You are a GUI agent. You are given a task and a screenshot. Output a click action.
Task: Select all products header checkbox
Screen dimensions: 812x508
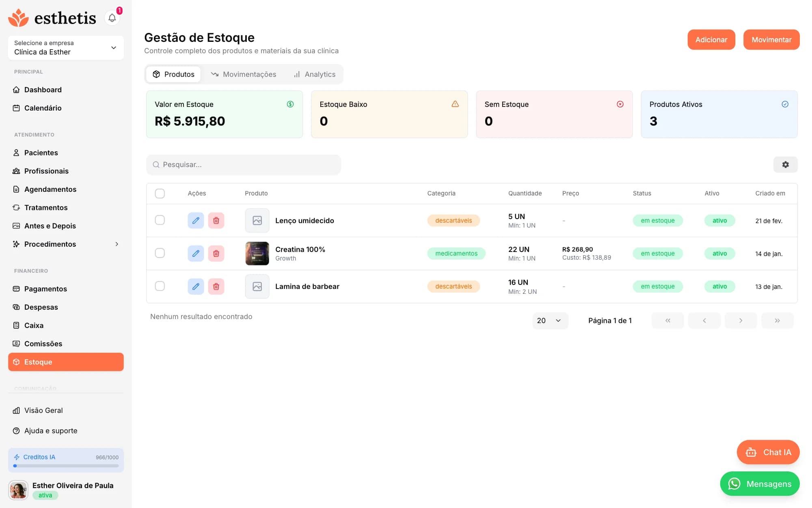tap(160, 193)
